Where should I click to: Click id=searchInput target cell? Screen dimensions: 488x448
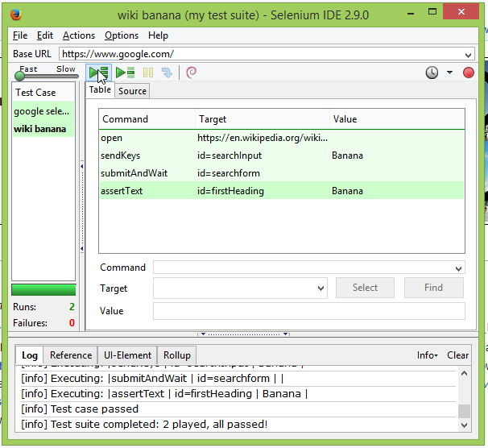point(230,156)
